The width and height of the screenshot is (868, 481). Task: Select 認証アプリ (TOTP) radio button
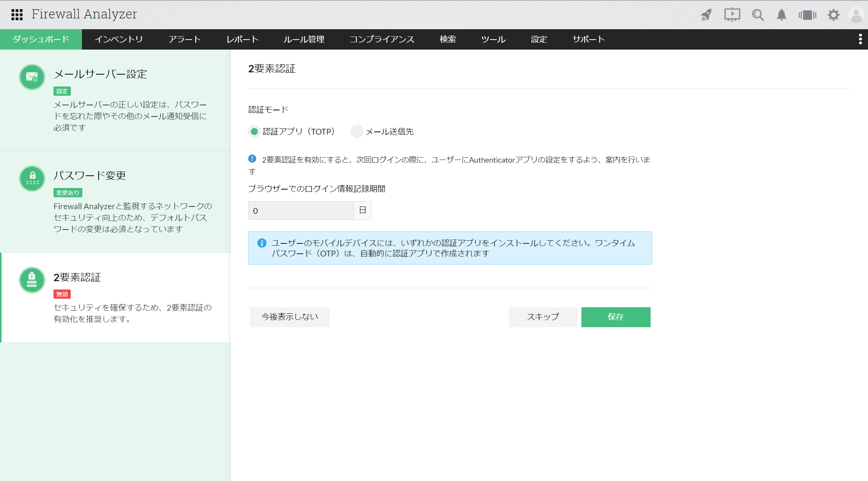click(254, 131)
